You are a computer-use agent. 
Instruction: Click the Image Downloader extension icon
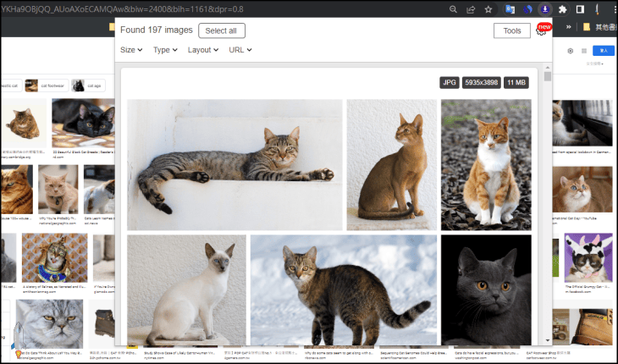pos(546,9)
